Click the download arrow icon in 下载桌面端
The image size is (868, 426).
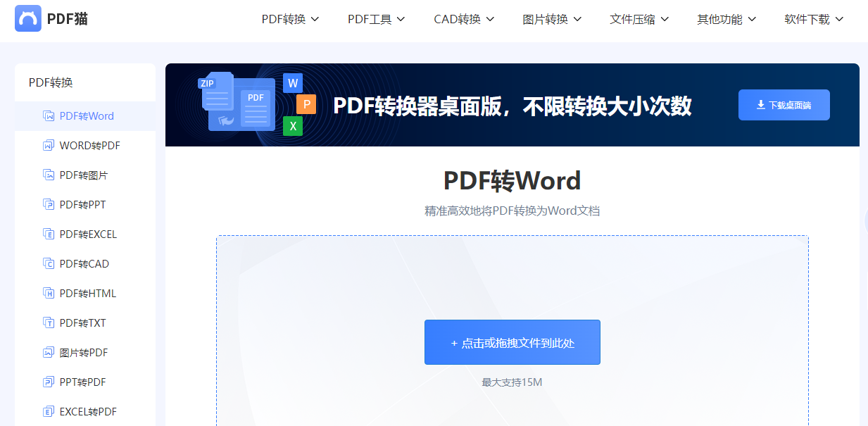pos(761,105)
